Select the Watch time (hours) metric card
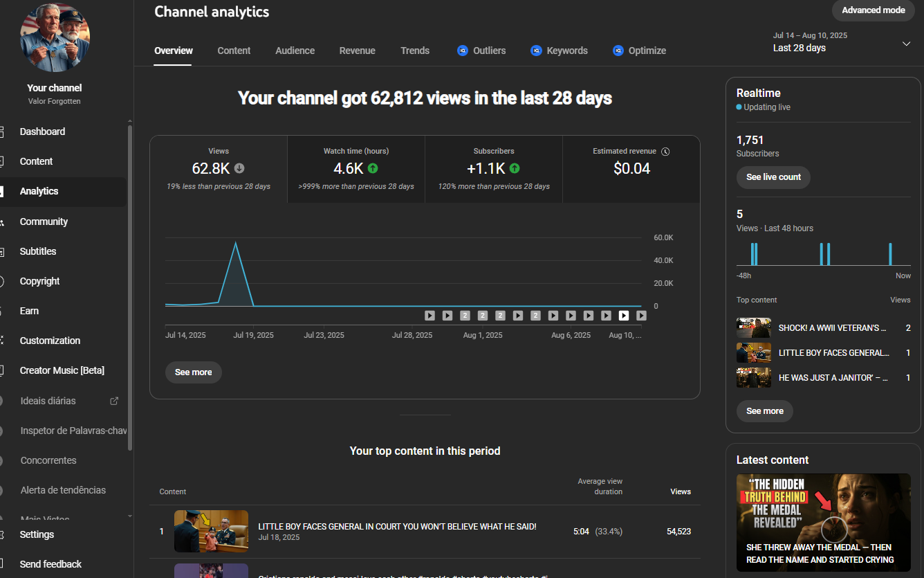This screenshot has width=924, height=578. click(x=356, y=170)
